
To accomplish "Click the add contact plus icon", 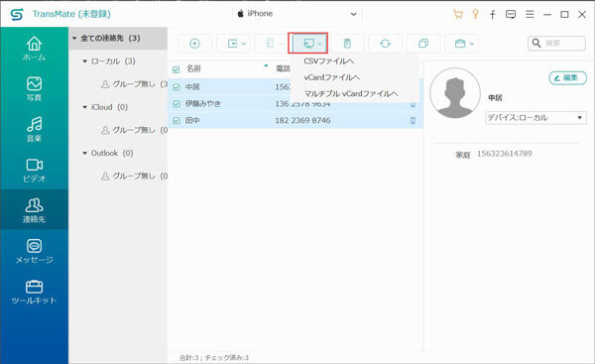I will (x=194, y=44).
